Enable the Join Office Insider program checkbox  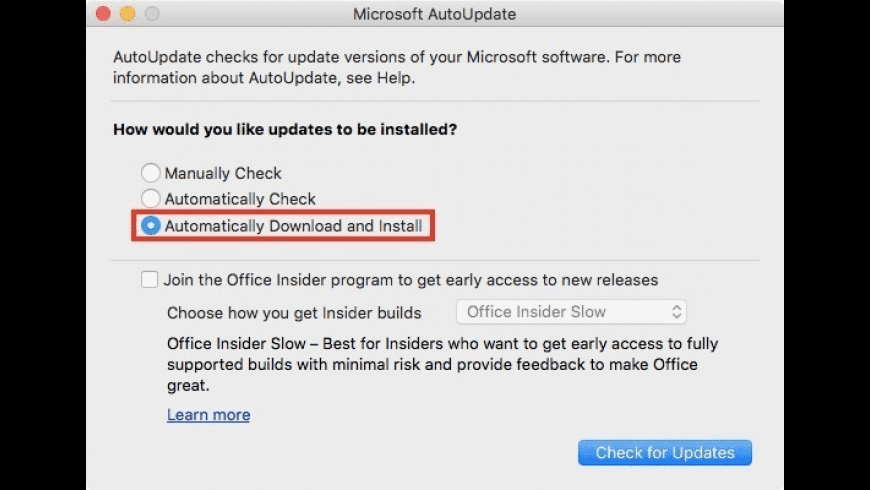150,280
